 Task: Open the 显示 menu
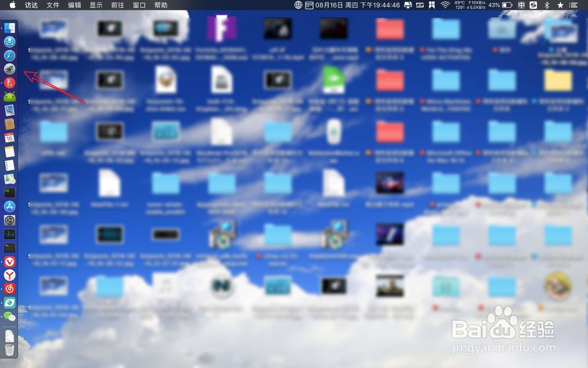click(96, 5)
